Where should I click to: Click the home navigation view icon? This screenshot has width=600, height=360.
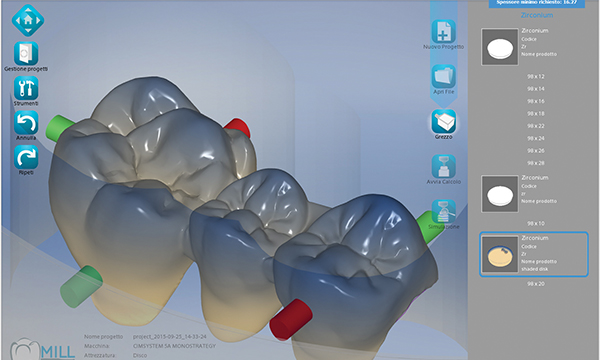coord(28,20)
